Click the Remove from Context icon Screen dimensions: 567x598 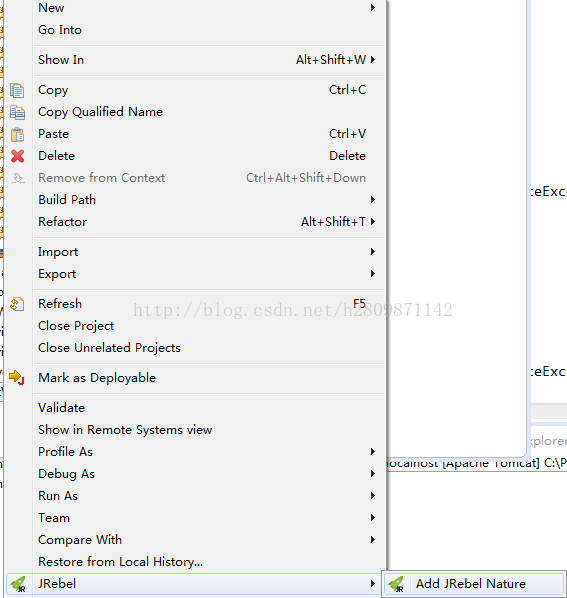pyautogui.click(x=18, y=178)
